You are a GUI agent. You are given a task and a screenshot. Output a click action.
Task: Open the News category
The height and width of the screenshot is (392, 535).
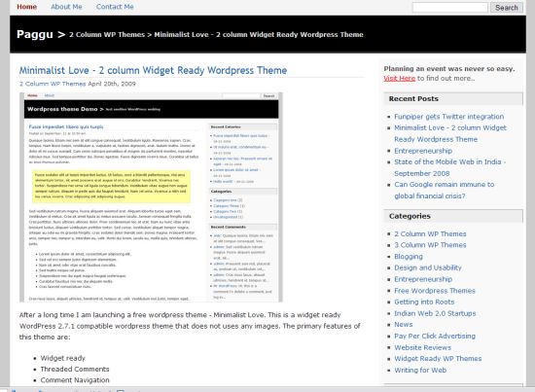tap(404, 325)
